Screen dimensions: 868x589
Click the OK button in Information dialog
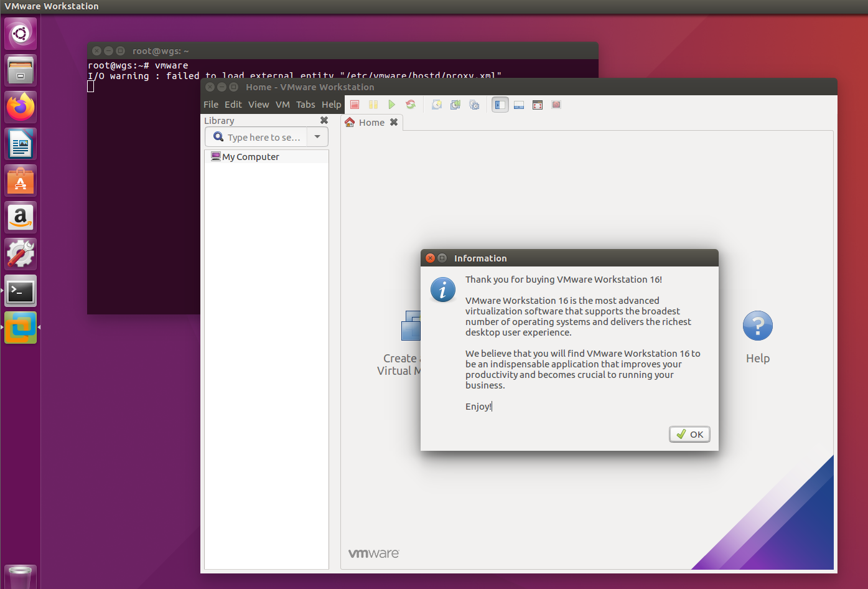(x=689, y=435)
